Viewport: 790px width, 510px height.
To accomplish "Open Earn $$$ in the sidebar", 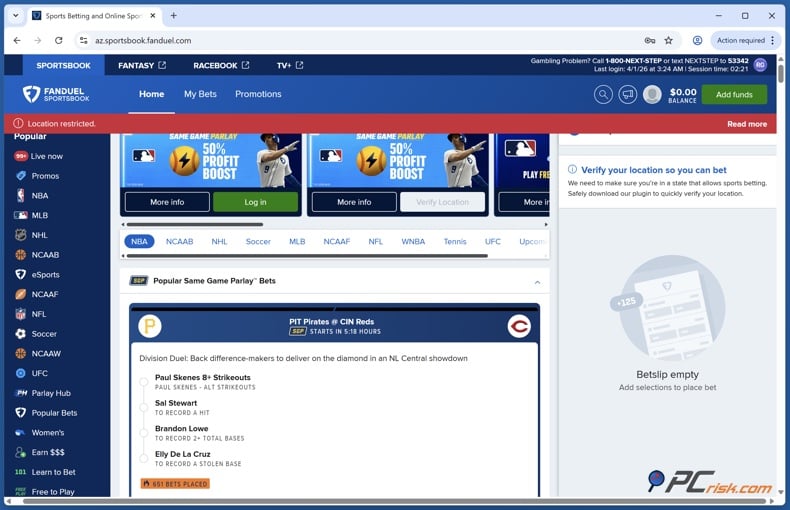I will pos(40,452).
